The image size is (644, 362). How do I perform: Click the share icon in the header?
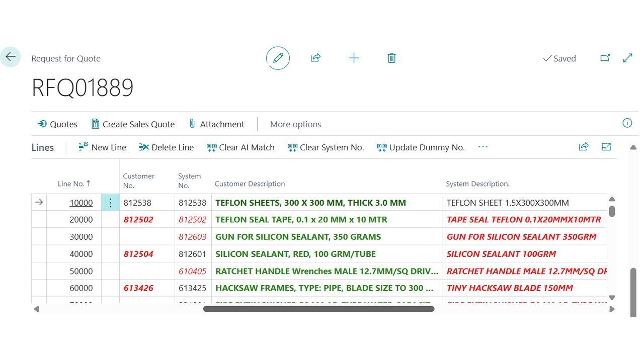[315, 58]
